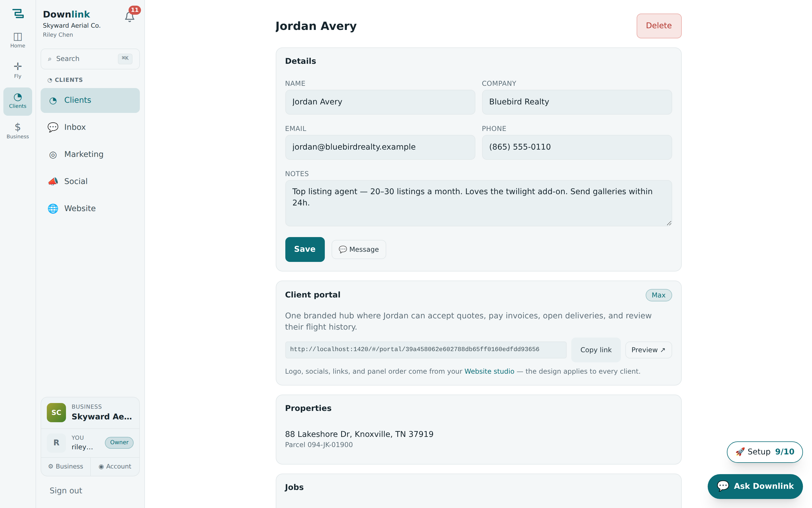The width and height of the screenshot is (812, 508).
Task: Focus the Search field
Action: [x=90, y=59]
